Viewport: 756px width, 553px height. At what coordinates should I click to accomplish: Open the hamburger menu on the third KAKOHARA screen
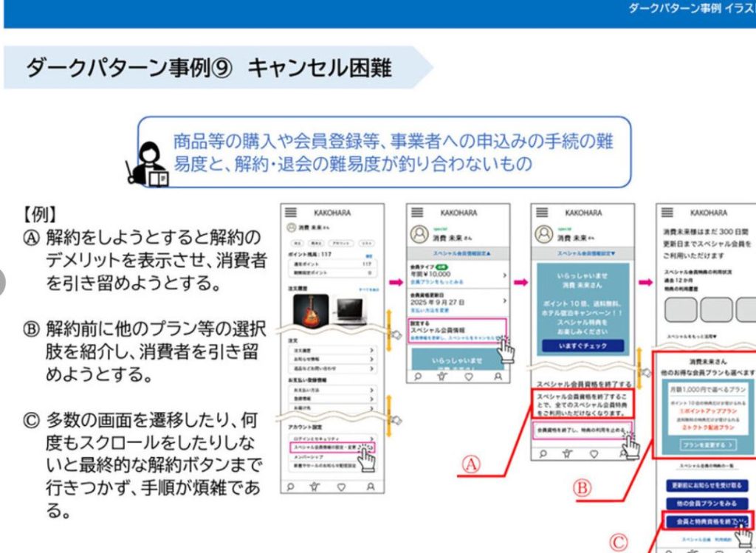coord(541,213)
